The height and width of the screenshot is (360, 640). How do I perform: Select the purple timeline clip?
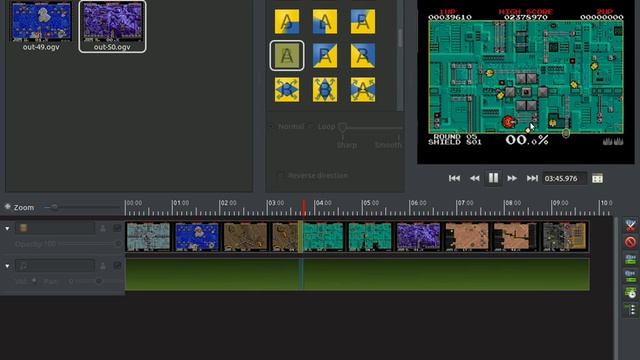[x=418, y=237]
